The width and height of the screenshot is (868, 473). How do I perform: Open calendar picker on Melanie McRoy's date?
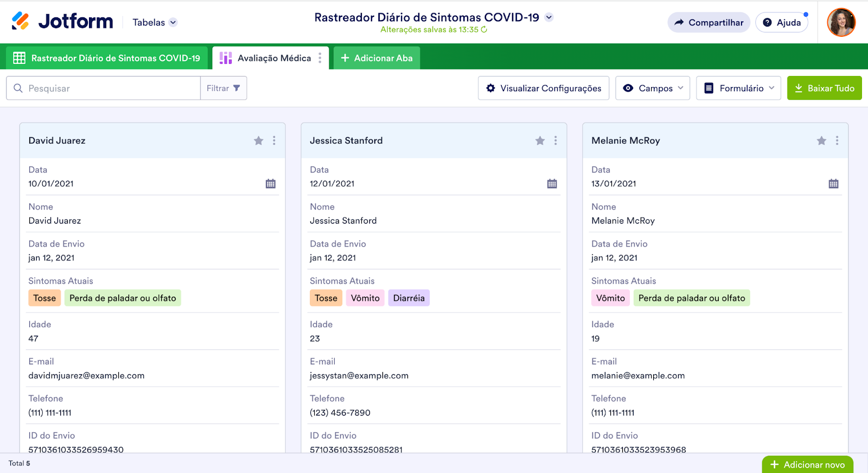[833, 184]
